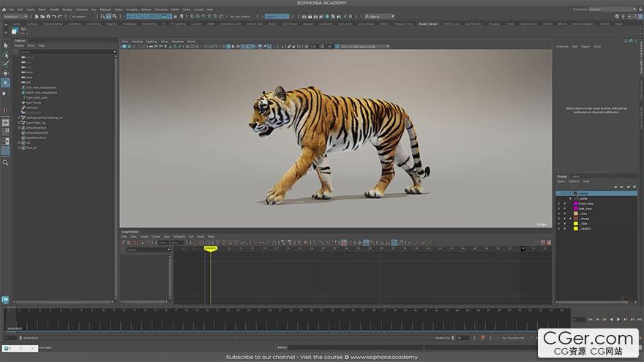Image resolution: width=644 pixels, height=362 pixels.
Task: Choose the Paint selection tool
Action: (x=5, y=64)
